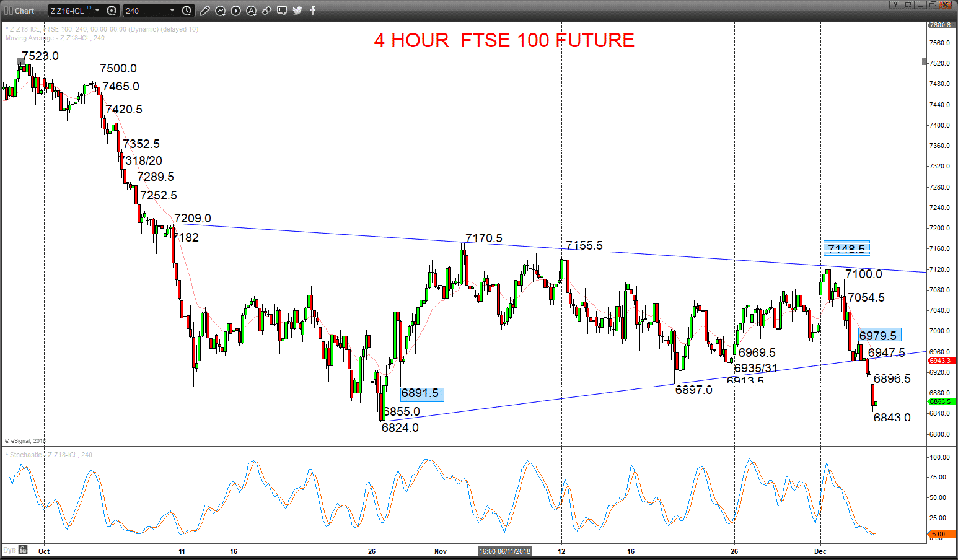Open the studies chart-line icon
The height and width of the screenshot is (560, 958).
[220, 11]
